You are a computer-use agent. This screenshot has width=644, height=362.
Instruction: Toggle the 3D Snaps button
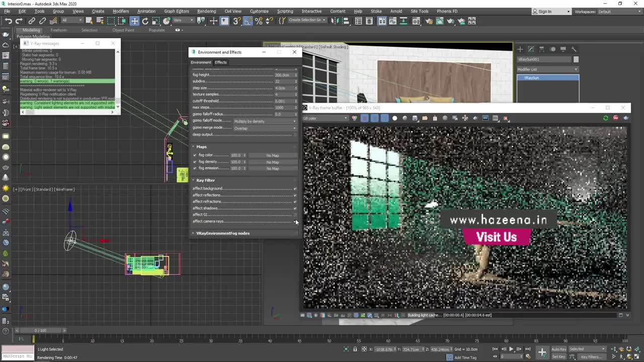pyautogui.click(x=236, y=21)
